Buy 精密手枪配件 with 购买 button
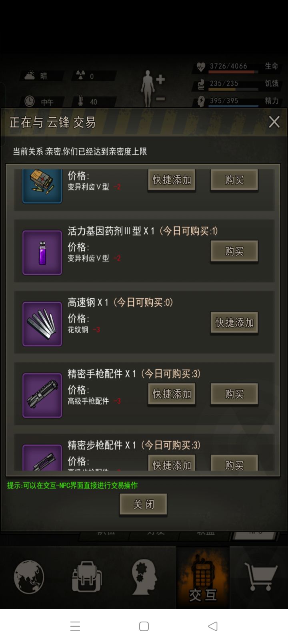This screenshot has height=644, width=288. [x=234, y=394]
